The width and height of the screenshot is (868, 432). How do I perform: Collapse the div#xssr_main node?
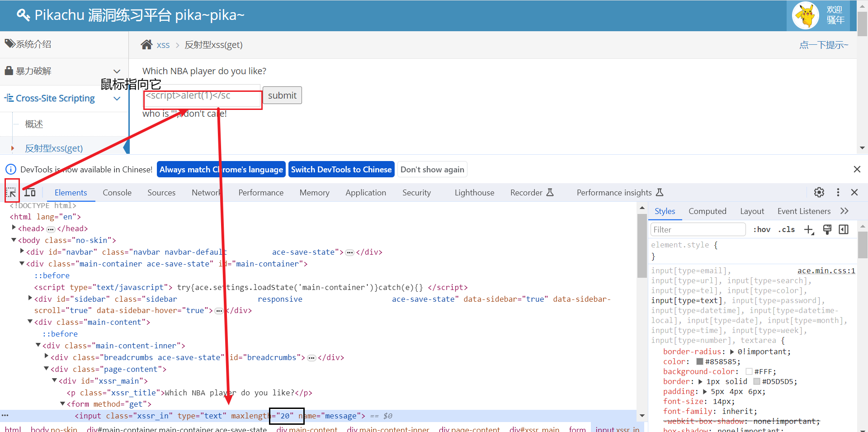54,380
